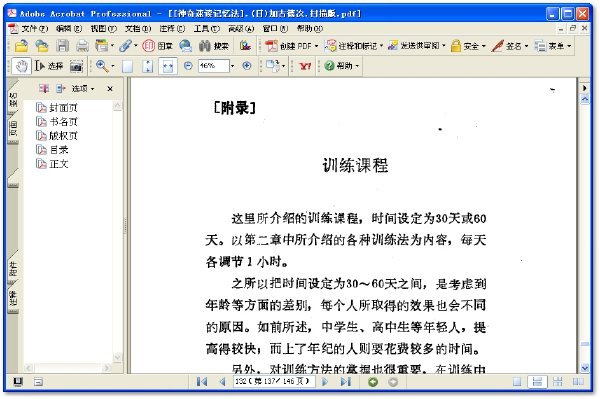Open the 注释 menu
The height and width of the screenshot is (399, 600).
172,28
